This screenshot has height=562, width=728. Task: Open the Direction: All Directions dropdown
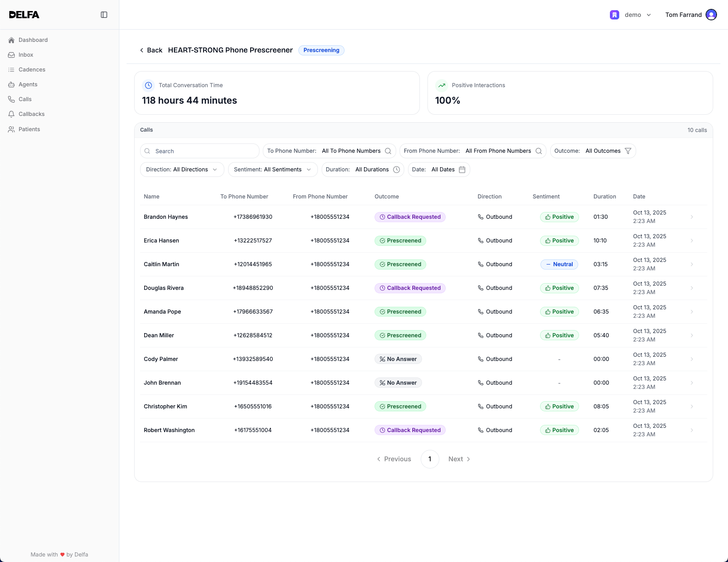click(182, 170)
